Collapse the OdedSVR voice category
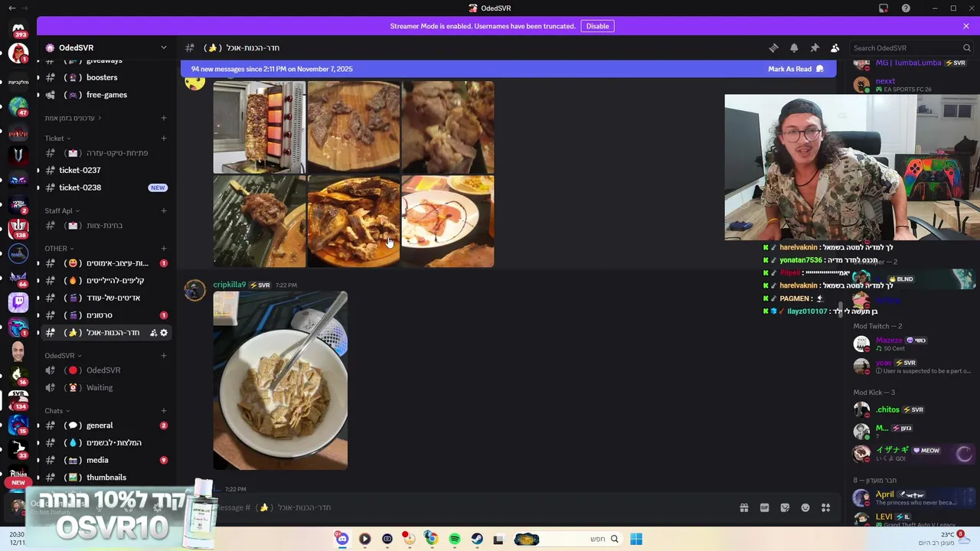The image size is (980, 551). click(x=63, y=356)
